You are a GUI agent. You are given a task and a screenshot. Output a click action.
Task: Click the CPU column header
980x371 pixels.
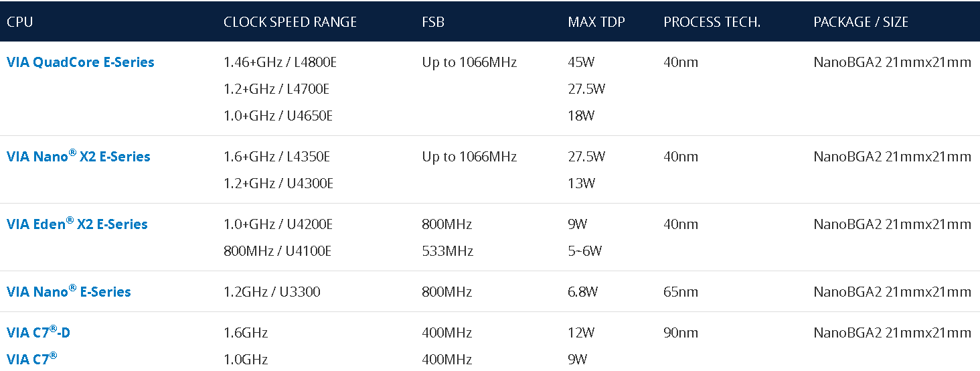(19, 21)
